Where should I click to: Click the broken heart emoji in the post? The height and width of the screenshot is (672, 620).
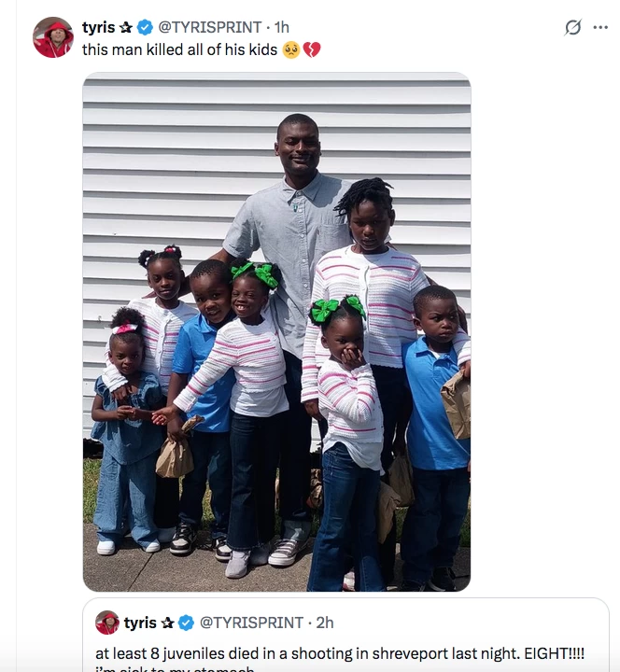(x=311, y=49)
